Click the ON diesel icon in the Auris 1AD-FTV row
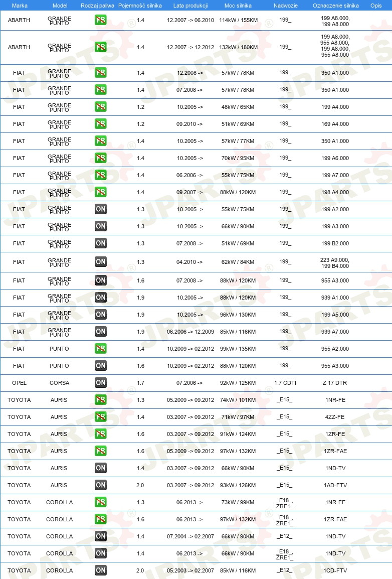The height and width of the screenshot is (579, 392). click(x=101, y=485)
